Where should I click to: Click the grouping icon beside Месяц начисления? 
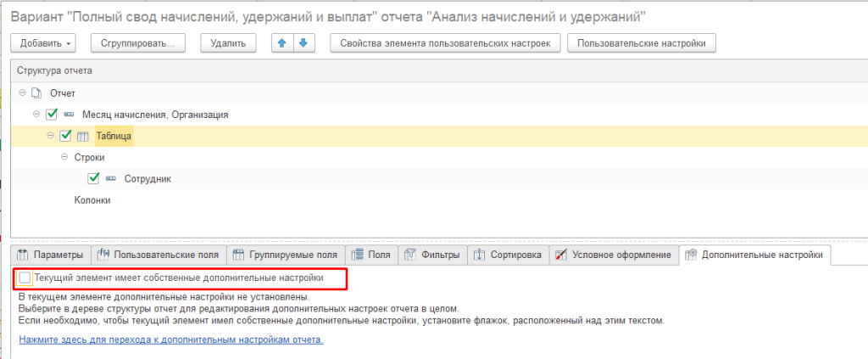click(x=68, y=115)
